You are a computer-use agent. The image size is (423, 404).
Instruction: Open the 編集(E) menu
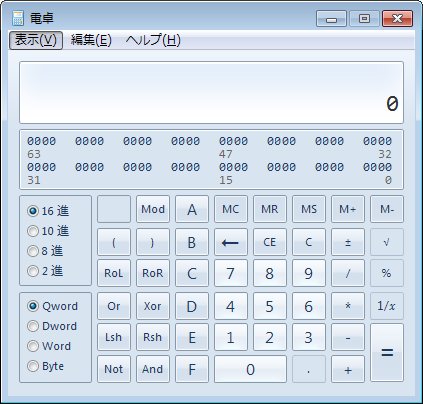click(91, 40)
